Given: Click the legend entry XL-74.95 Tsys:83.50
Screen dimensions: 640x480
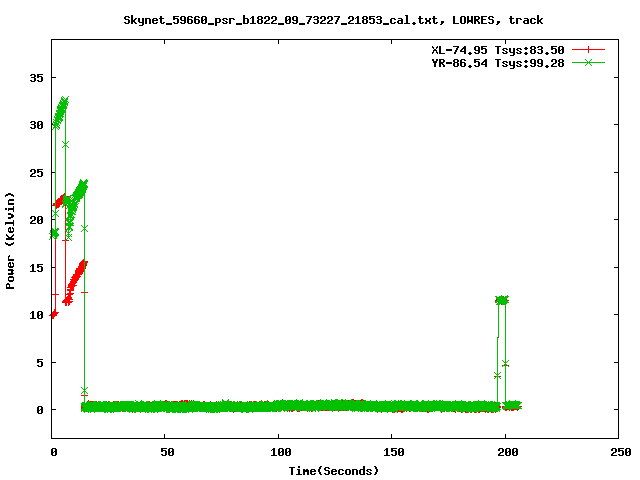Looking at the screenshot, I should [x=498, y=50].
